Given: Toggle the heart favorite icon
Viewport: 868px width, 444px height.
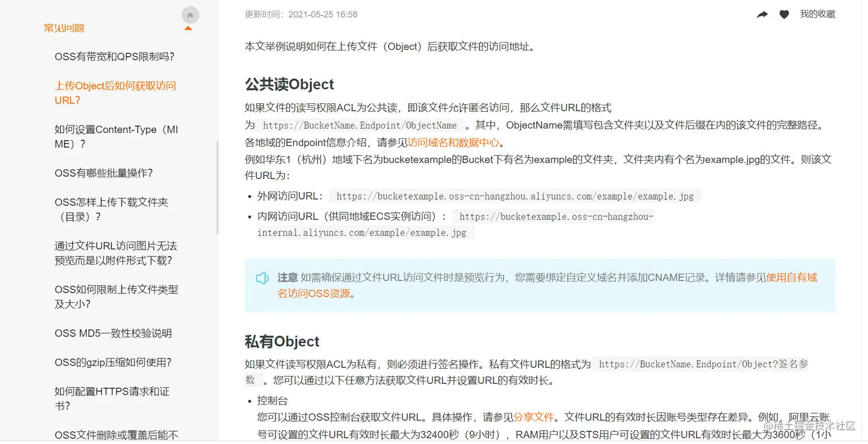Looking at the screenshot, I should [x=784, y=14].
